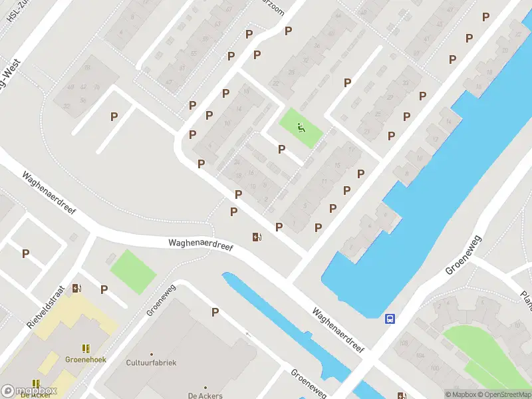Click the playground icon on the green park
Image resolution: width=532 pixels, height=399 pixels.
[x=301, y=128]
